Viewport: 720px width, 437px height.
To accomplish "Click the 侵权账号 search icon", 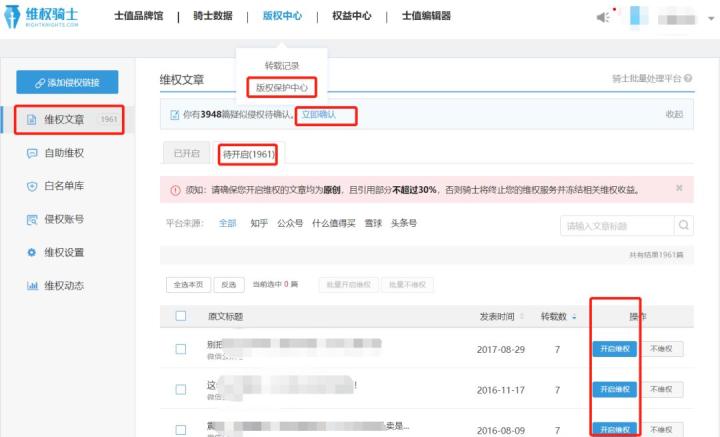I will [32, 220].
